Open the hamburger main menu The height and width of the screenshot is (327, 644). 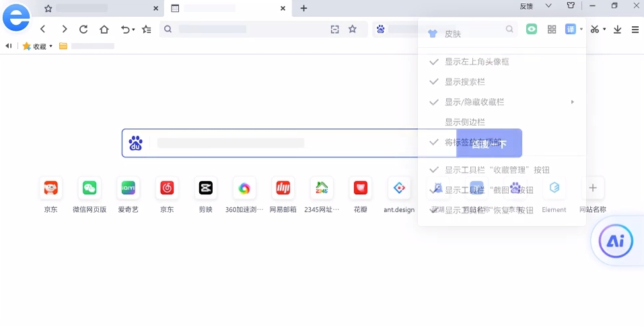[635, 29]
